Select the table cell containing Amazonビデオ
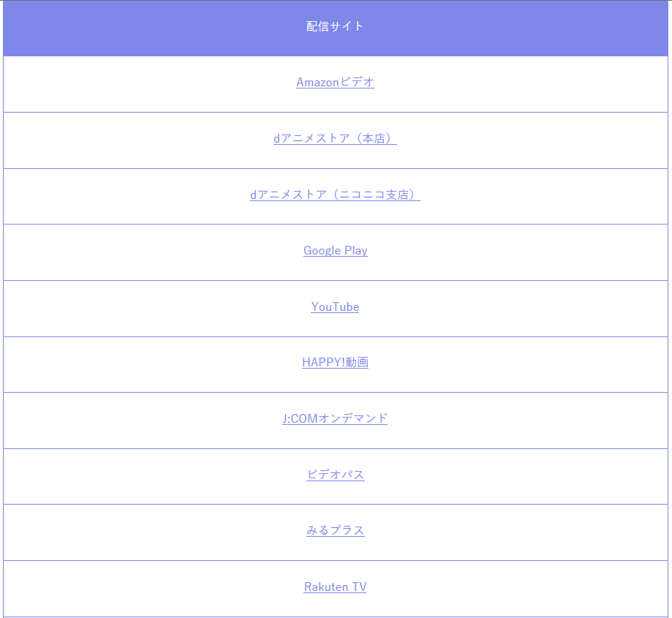 (336, 84)
